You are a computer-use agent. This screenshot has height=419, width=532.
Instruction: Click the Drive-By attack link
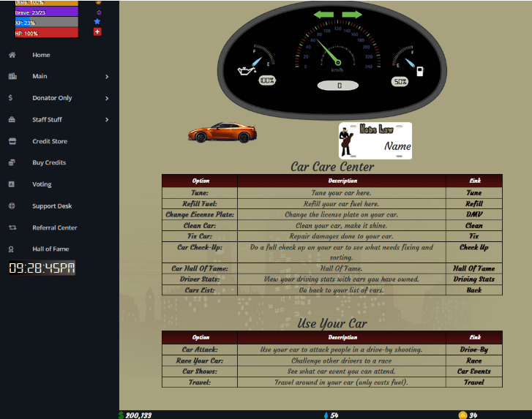point(473,350)
